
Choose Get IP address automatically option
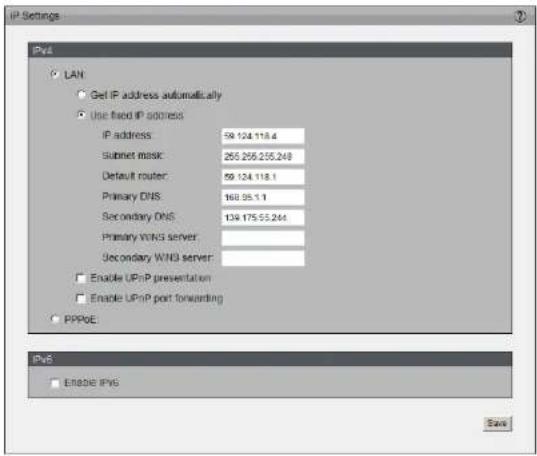click(x=81, y=95)
